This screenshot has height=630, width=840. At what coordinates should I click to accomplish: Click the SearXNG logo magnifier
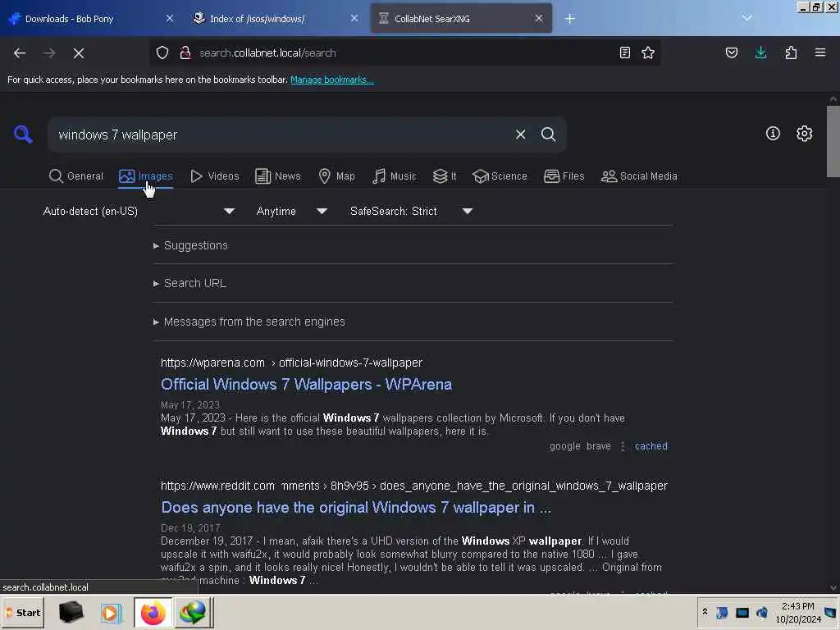(x=22, y=134)
